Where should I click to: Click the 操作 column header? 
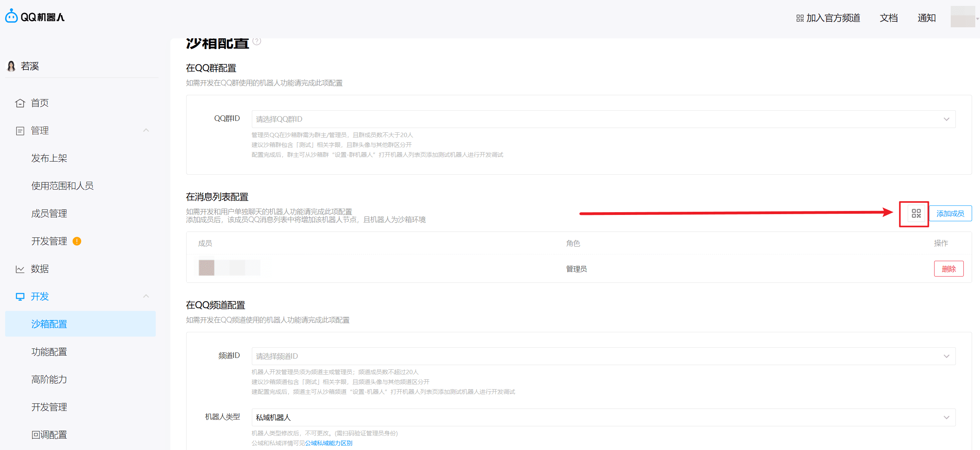(941, 243)
